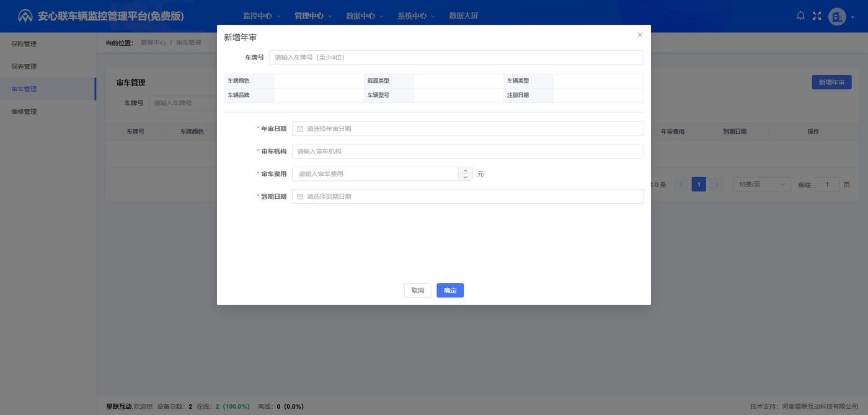Image resolution: width=868 pixels, height=415 pixels.
Task: Open the 数据中心 dropdown menu
Action: pos(365,16)
